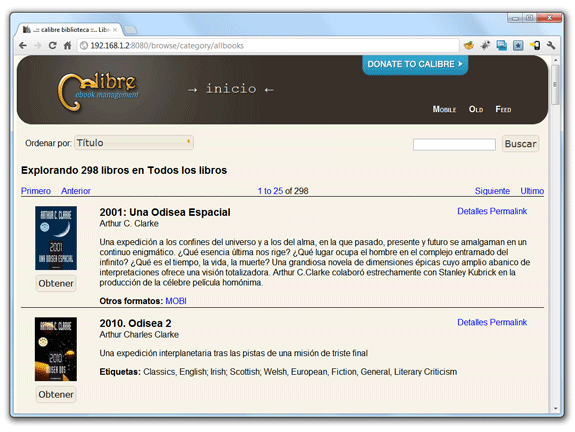Click the Buscar button

pos(520,144)
